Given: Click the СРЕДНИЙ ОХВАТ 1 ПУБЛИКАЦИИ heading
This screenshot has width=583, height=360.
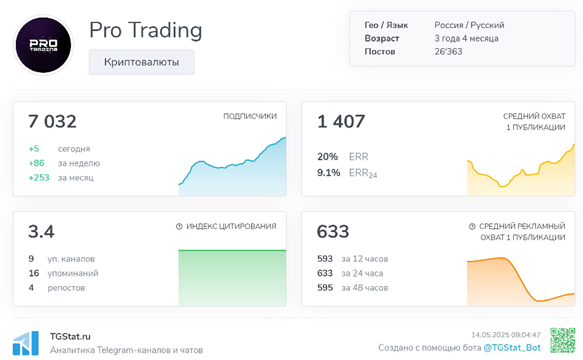Looking at the screenshot, I should (x=534, y=122).
